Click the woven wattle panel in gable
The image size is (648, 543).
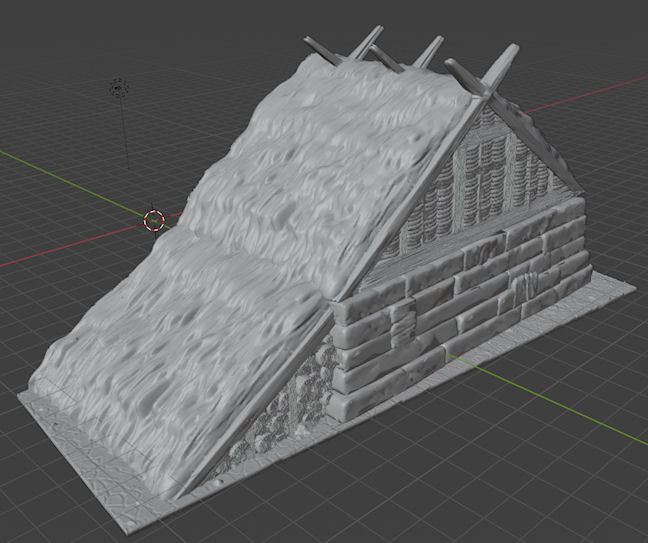click(x=492, y=182)
